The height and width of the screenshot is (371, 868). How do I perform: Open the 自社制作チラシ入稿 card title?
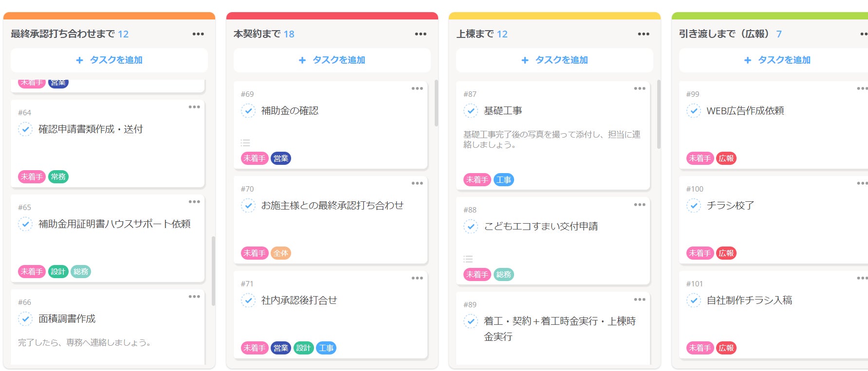pyautogui.click(x=749, y=300)
